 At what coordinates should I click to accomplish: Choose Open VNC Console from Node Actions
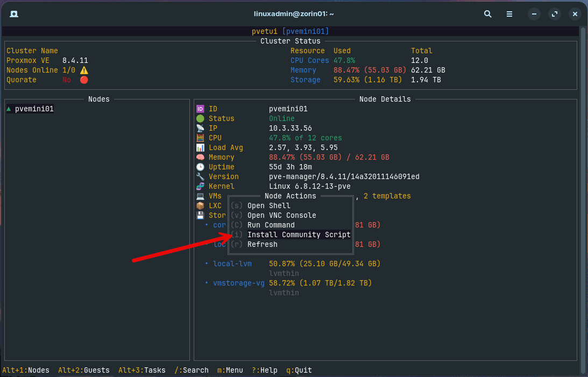(283, 215)
